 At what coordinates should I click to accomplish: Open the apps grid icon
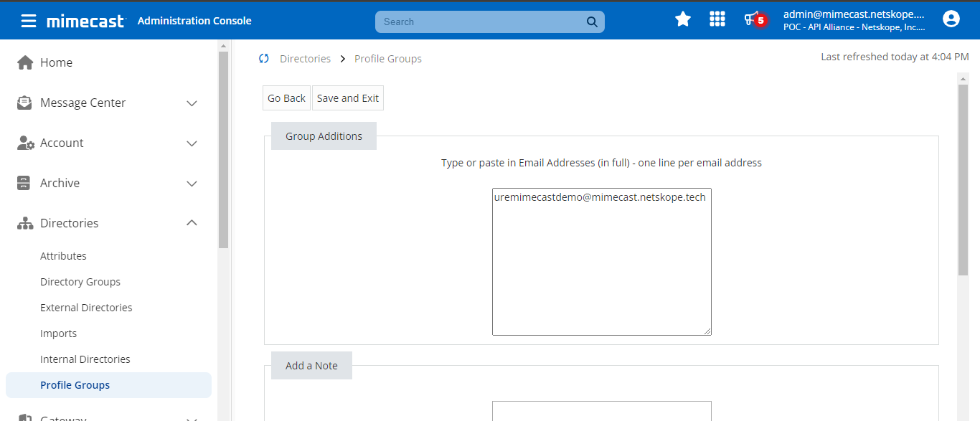click(x=717, y=19)
